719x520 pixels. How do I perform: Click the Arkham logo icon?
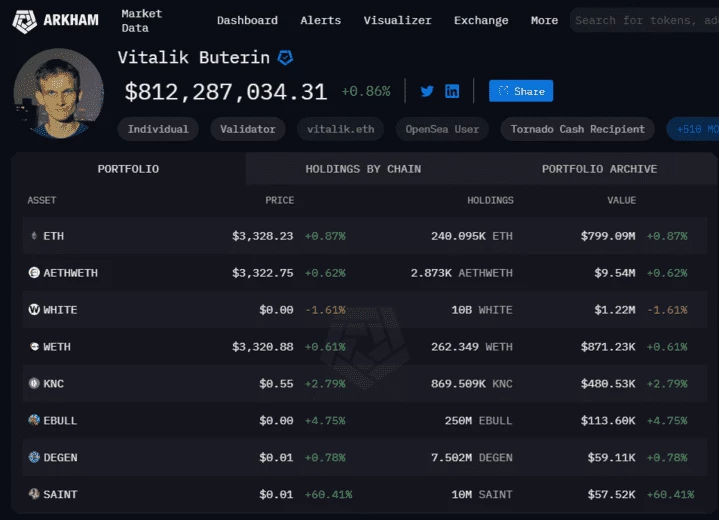click(x=24, y=21)
